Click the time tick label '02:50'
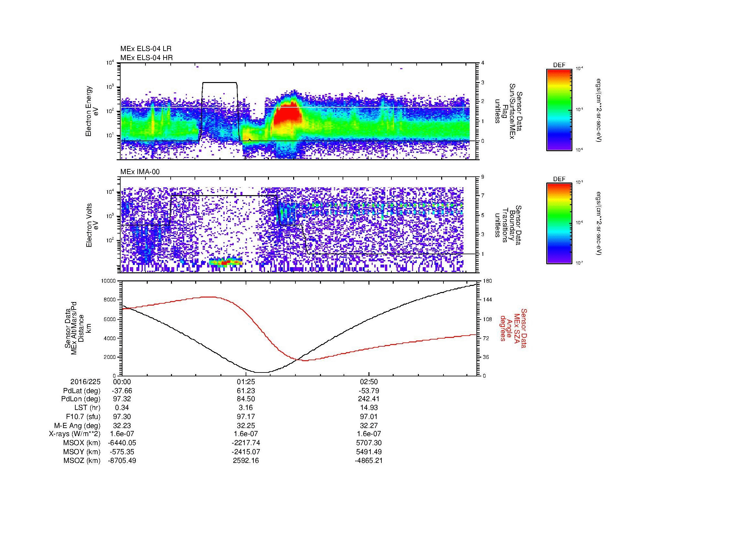The height and width of the screenshot is (534, 756). pos(369,382)
